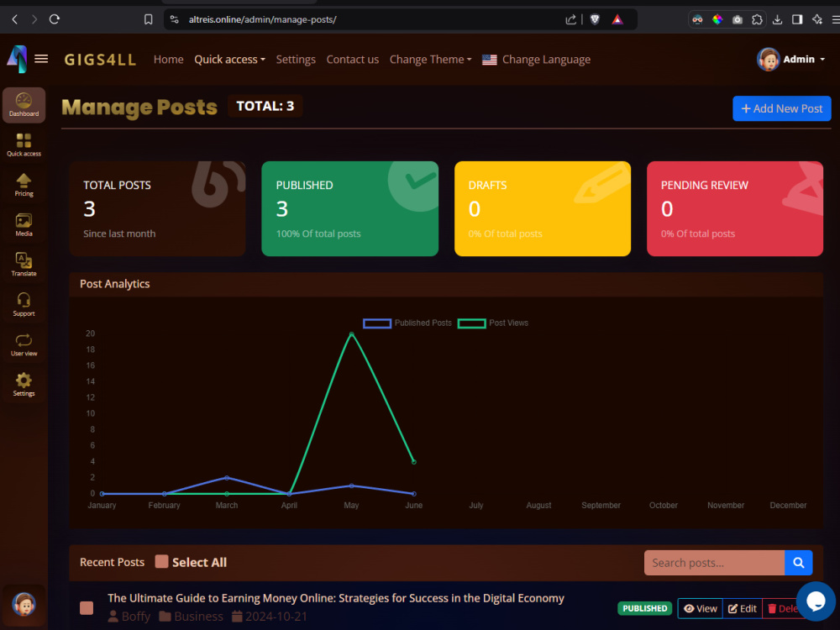The width and height of the screenshot is (840, 630).
Task: Open the browser main menu icon
Action: tap(835, 20)
